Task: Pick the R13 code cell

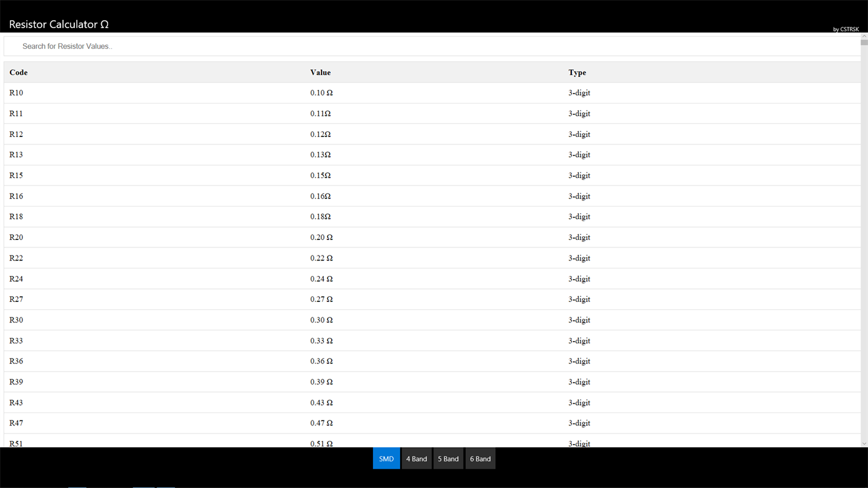Action: pyautogui.click(x=16, y=154)
